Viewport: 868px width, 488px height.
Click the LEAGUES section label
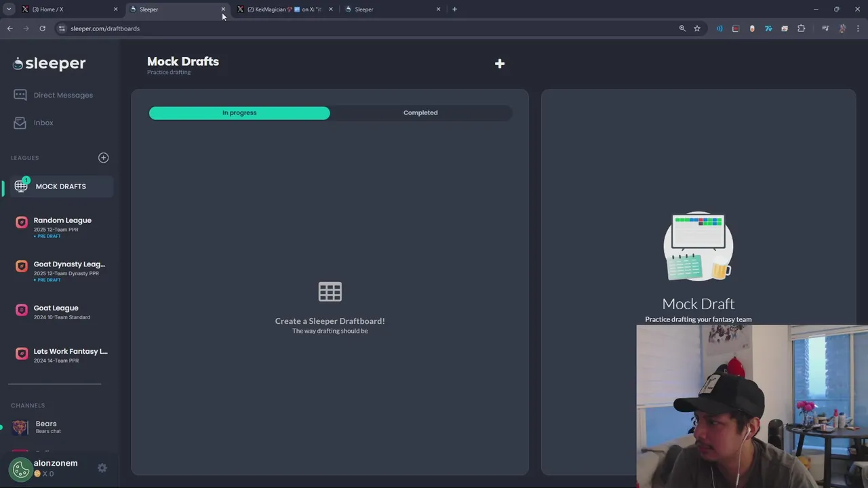(x=25, y=158)
